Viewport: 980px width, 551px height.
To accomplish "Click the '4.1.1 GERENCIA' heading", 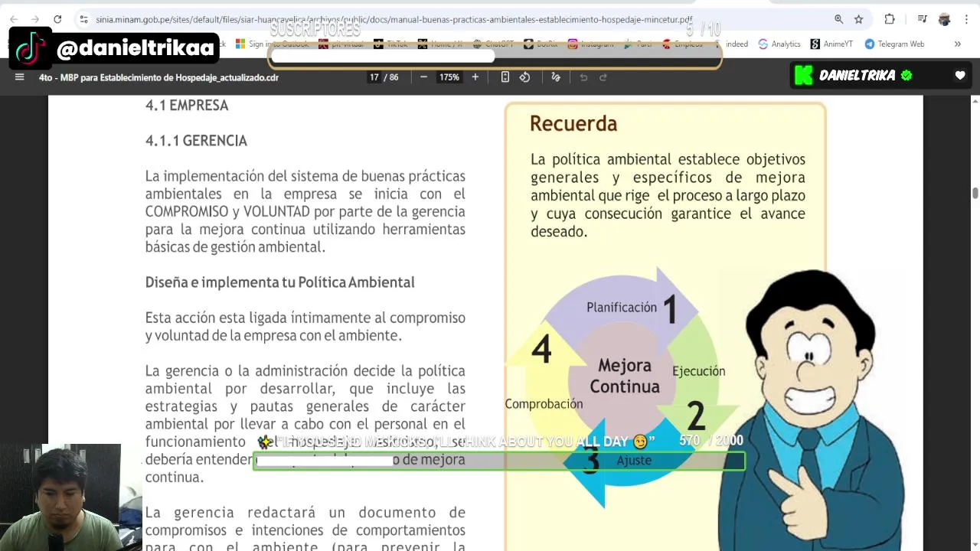I will click(x=196, y=141).
